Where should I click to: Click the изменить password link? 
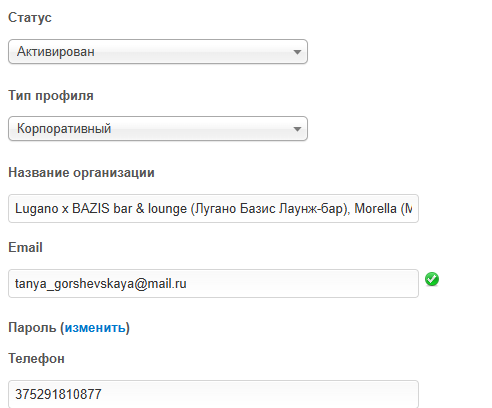pos(95,328)
